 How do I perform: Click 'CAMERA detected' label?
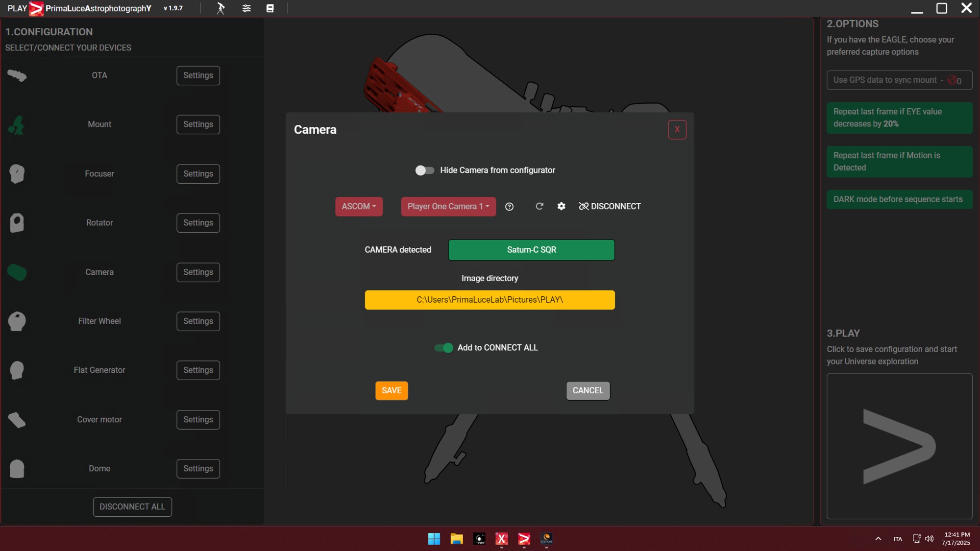(398, 250)
